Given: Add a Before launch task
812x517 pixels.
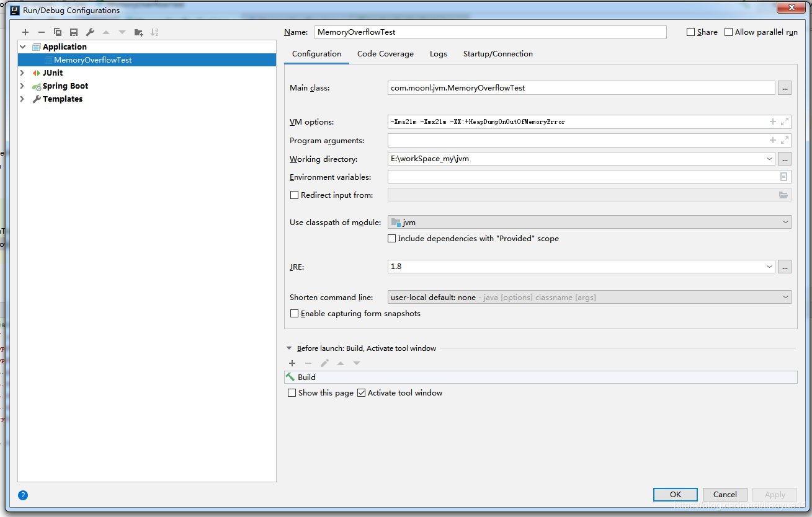Looking at the screenshot, I should pos(292,363).
